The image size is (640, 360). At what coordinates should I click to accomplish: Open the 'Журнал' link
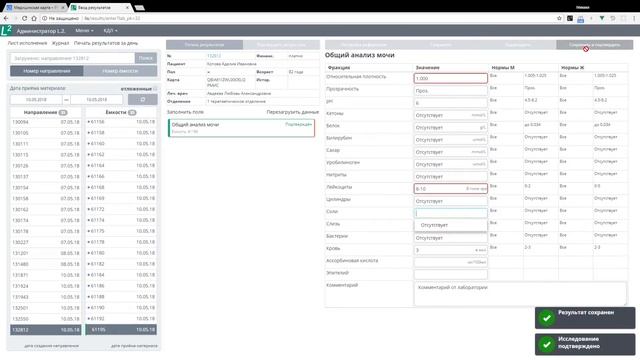tap(60, 43)
